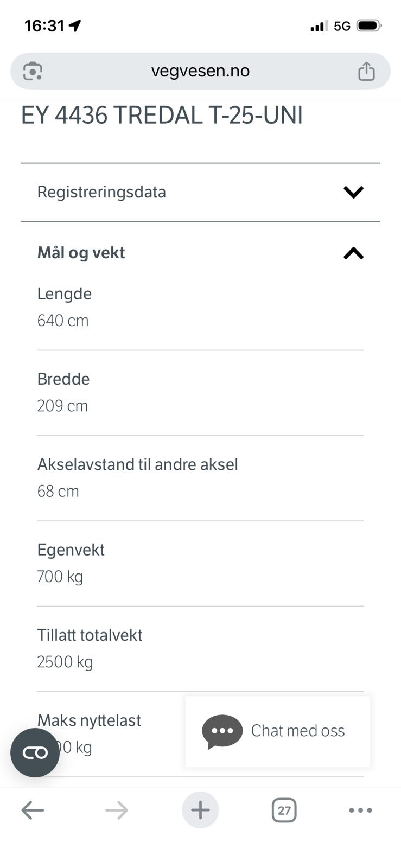Select the Tillatt totalvekt 2500 kg value
The width and height of the screenshot is (401, 868).
click(65, 662)
